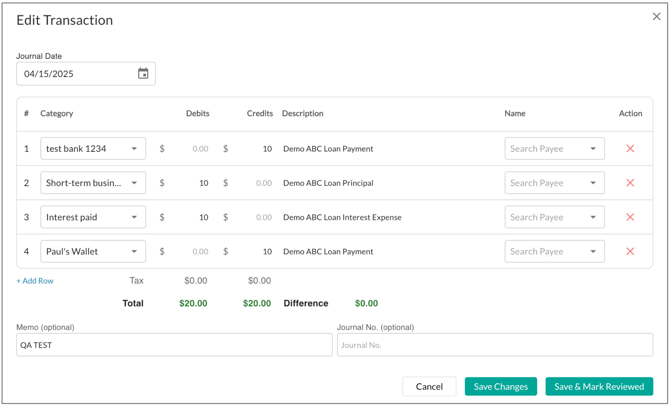Click the Difference label
Screen dimensions: 670x406
(x=306, y=303)
